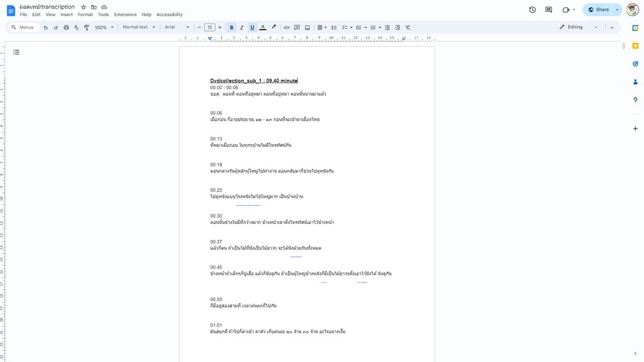This screenshot has width=644, height=362.
Task: Insert an image
Action: (307, 27)
